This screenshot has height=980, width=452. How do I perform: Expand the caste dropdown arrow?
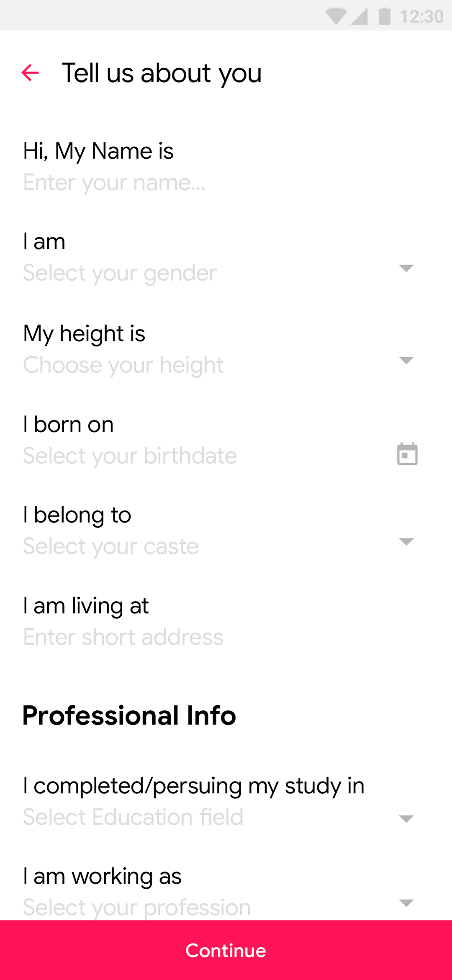[x=406, y=542]
